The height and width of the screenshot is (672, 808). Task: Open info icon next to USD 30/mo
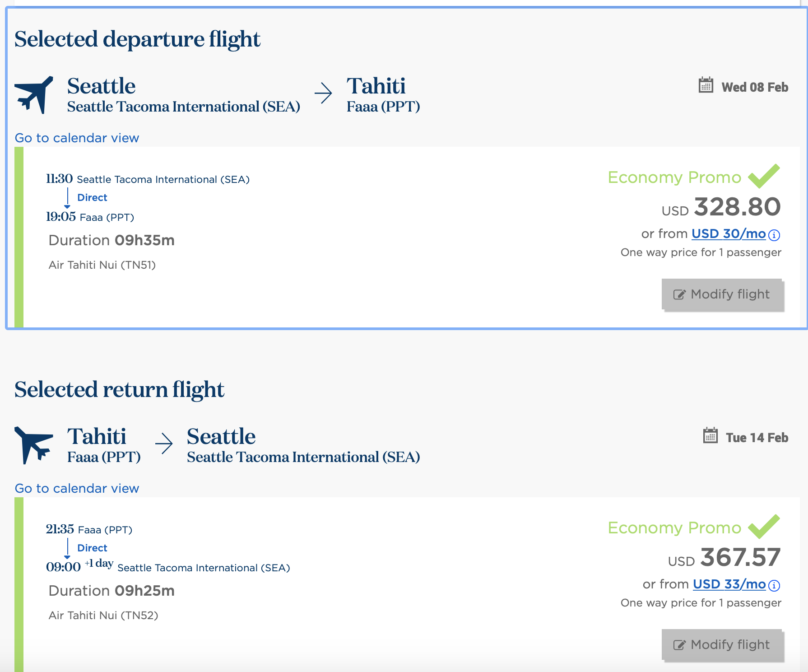click(774, 235)
